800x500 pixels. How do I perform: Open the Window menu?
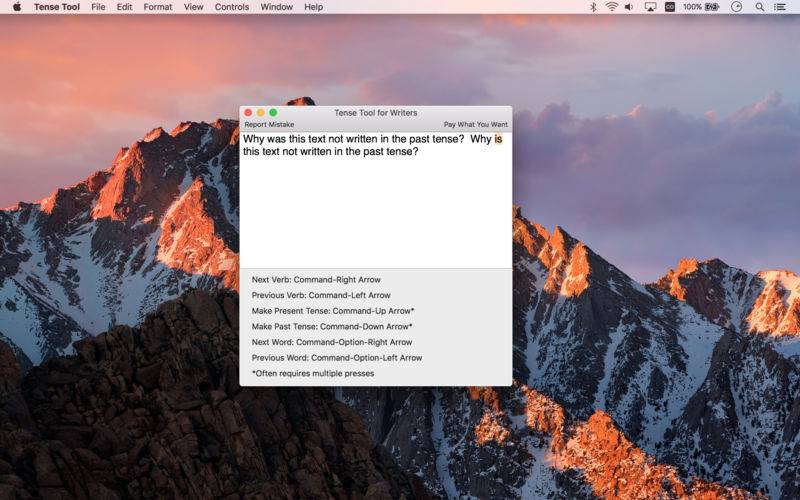[x=277, y=7]
